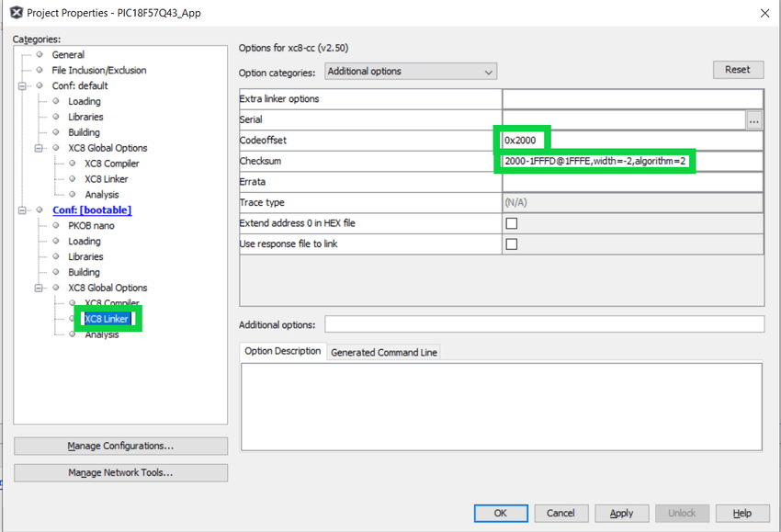The width and height of the screenshot is (781, 532).
Task: Click Manage Configurations button
Action: [120, 447]
